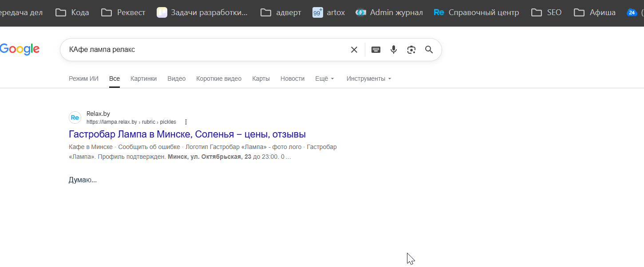Switch to Видео tab
The image size is (644, 267).
click(177, 79)
